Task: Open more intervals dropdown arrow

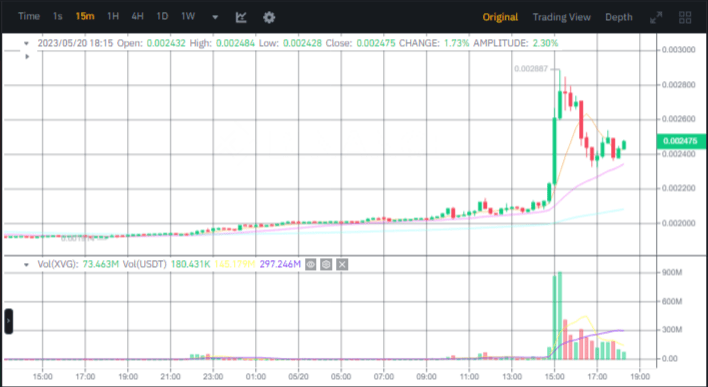Action: (x=215, y=18)
